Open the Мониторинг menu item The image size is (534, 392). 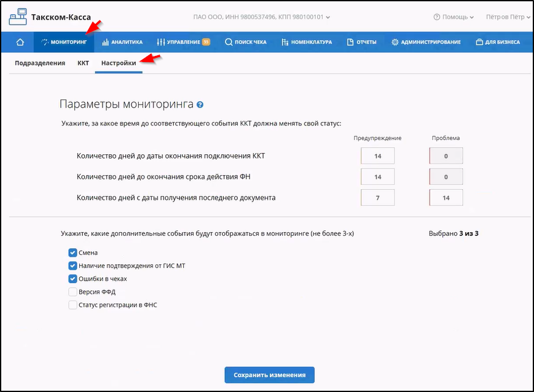click(64, 42)
